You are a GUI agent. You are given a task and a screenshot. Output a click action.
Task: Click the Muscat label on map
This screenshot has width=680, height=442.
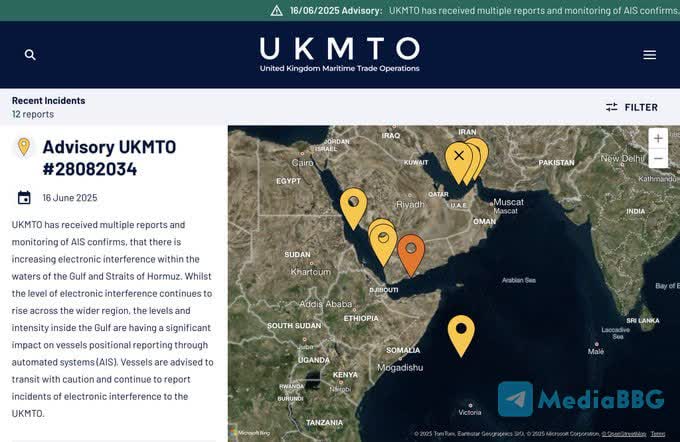508,202
